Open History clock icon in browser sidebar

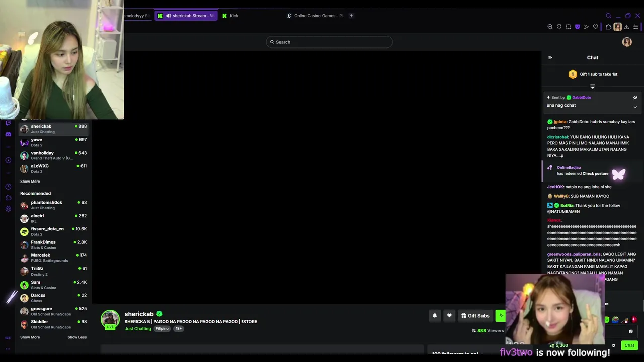(x=8, y=187)
